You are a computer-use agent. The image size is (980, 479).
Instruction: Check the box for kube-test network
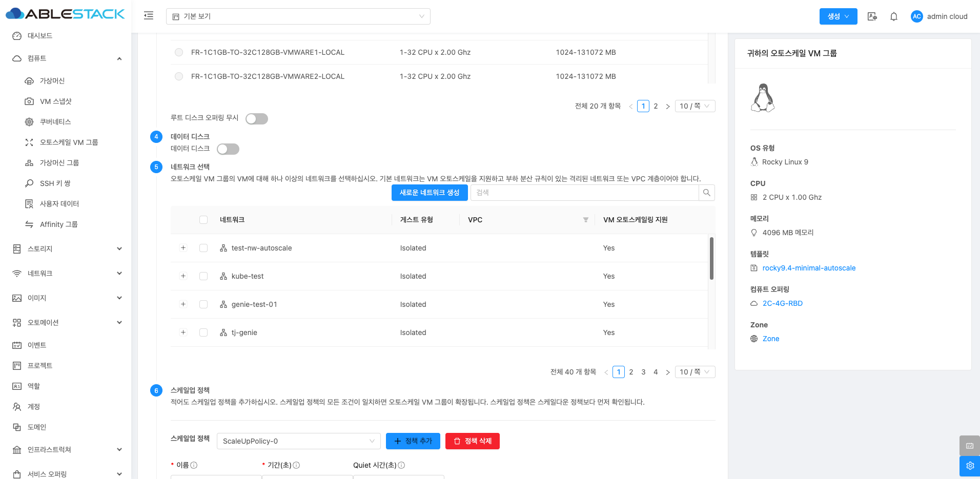coord(203,276)
